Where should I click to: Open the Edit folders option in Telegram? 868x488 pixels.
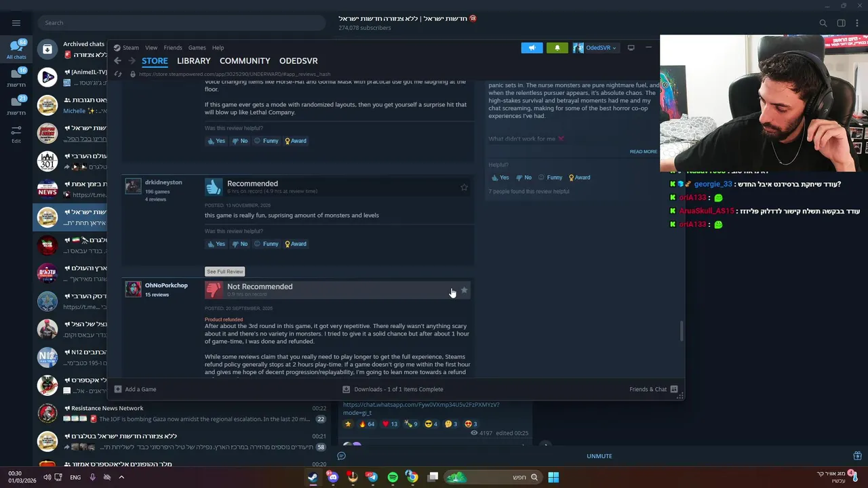16,134
